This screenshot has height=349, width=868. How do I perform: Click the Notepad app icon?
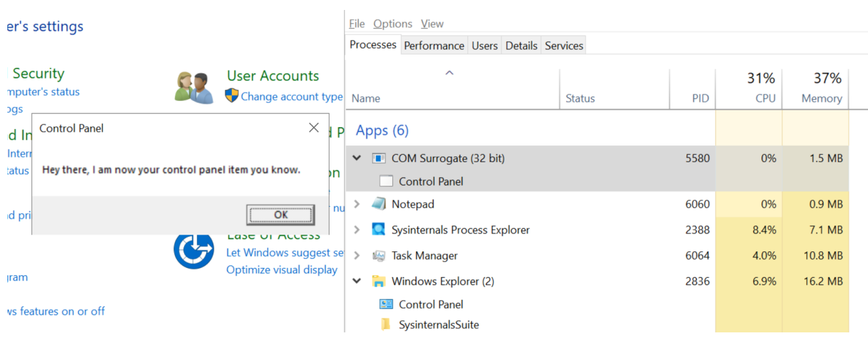pyautogui.click(x=379, y=204)
